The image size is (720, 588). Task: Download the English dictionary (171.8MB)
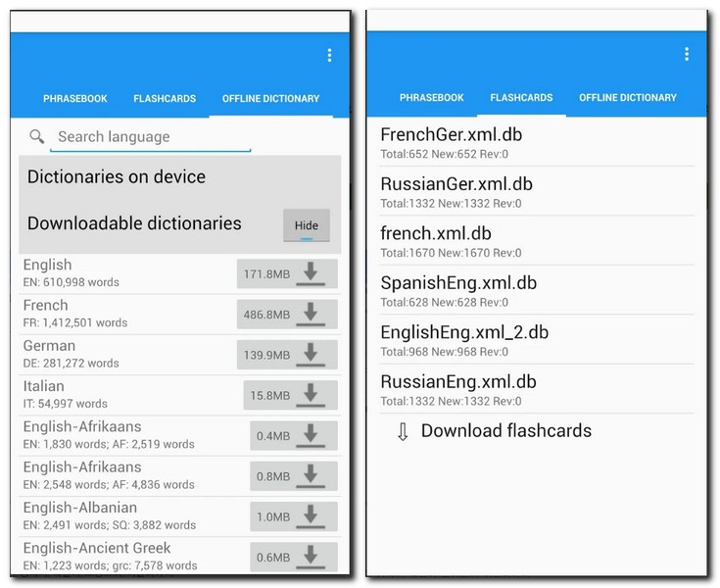[x=287, y=273]
